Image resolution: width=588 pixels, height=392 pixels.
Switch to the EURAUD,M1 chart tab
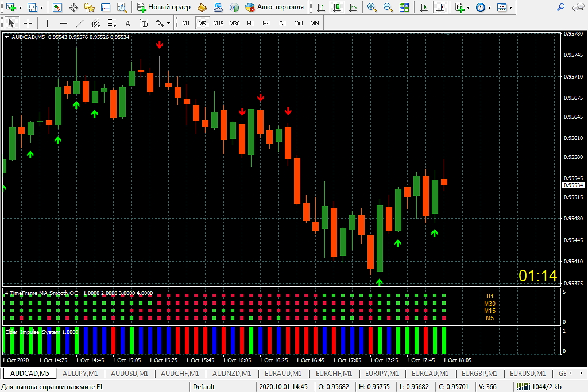(x=283, y=374)
